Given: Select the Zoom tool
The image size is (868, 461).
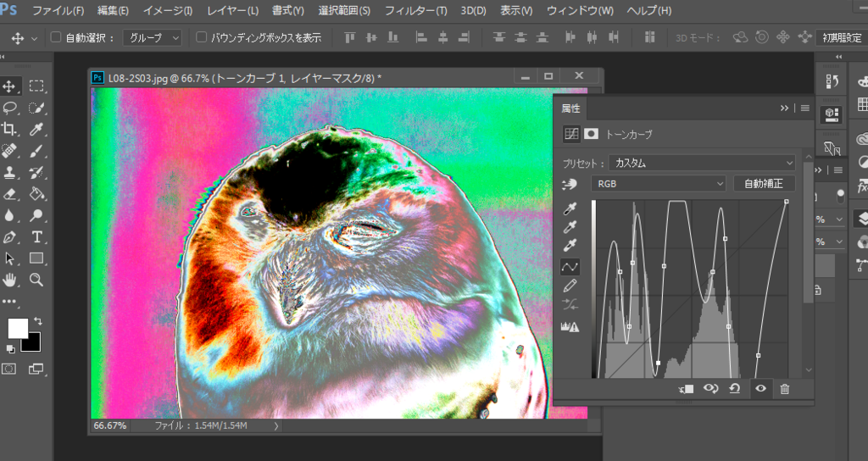Looking at the screenshot, I should tap(36, 280).
